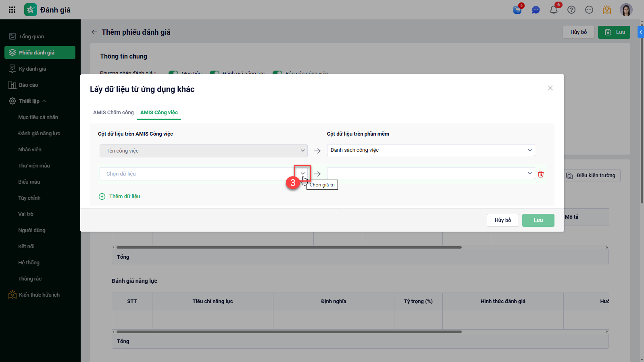This screenshot has width=644, height=362.
Task: Click the Báo cáo sidebar icon
Action: (x=13, y=85)
